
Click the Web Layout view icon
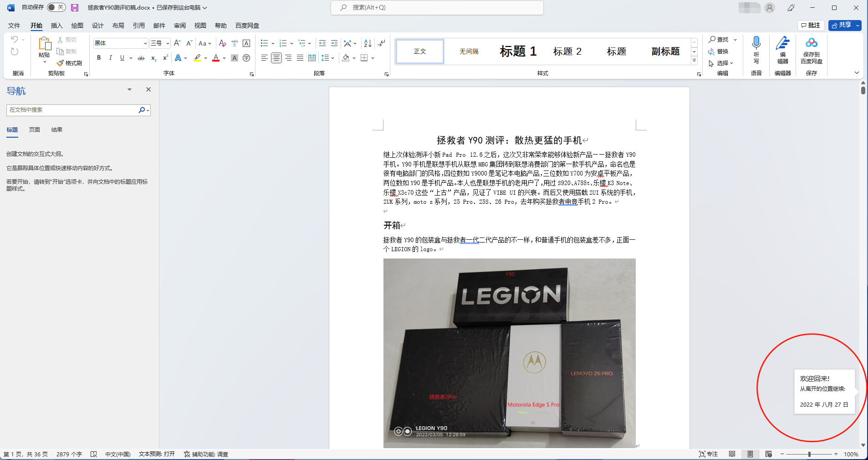click(769, 454)
